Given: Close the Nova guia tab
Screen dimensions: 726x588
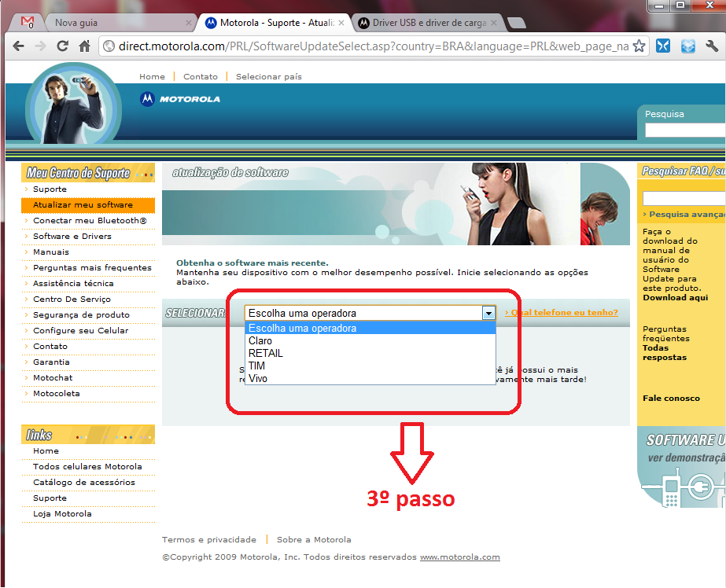Looking at the screenshot, I should point(189,23).
